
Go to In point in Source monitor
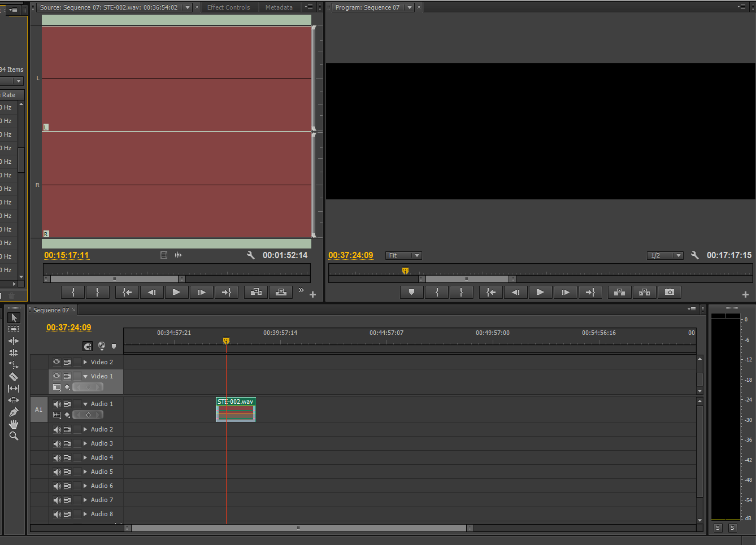click(127, 292)
